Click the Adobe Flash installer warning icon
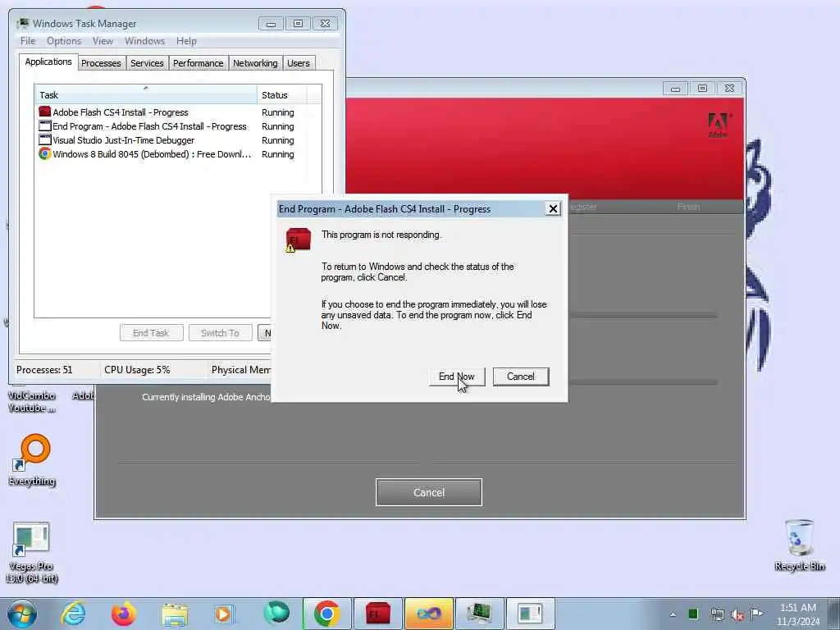The image size is (840, 630). point(299,240)
